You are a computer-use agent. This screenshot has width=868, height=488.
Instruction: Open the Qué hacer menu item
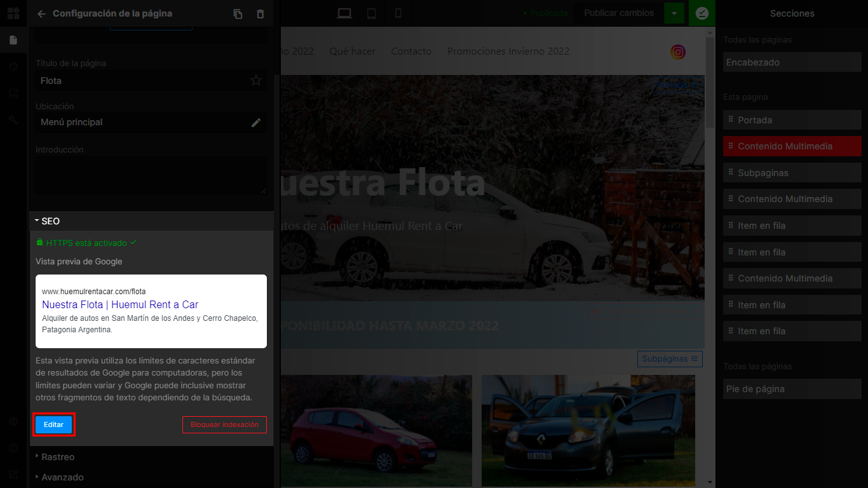pos(352,51)
